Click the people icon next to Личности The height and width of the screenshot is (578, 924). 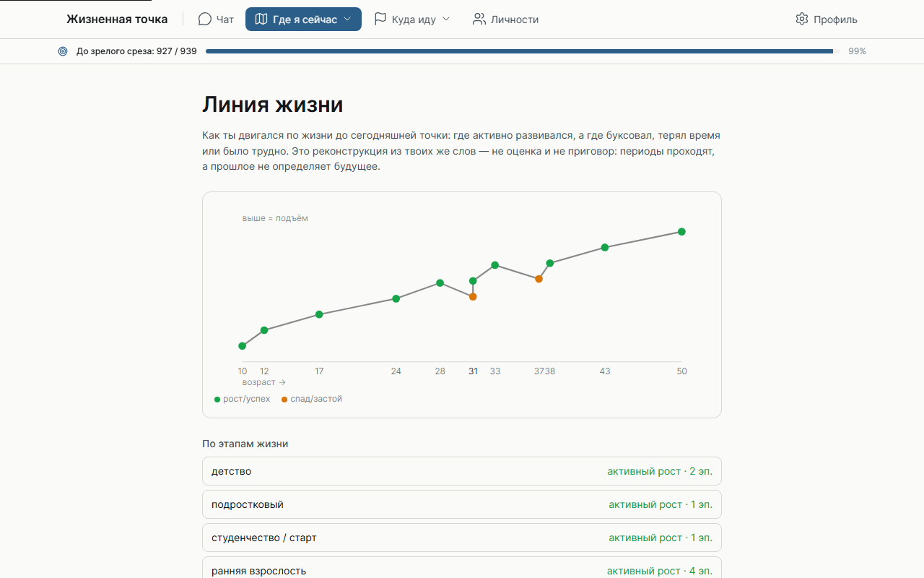pyautogui.click(x=479, y=20)
